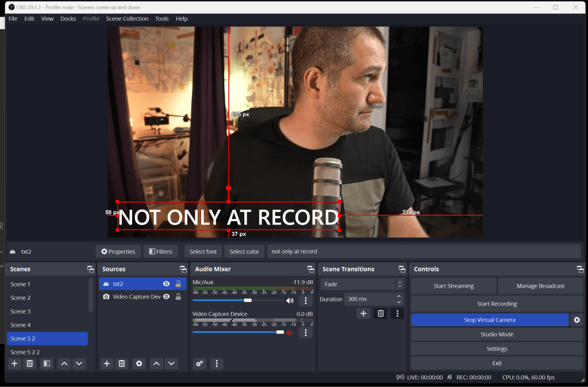588x387 pixels.
Task: Open the Docks menu
Action: 68,19
